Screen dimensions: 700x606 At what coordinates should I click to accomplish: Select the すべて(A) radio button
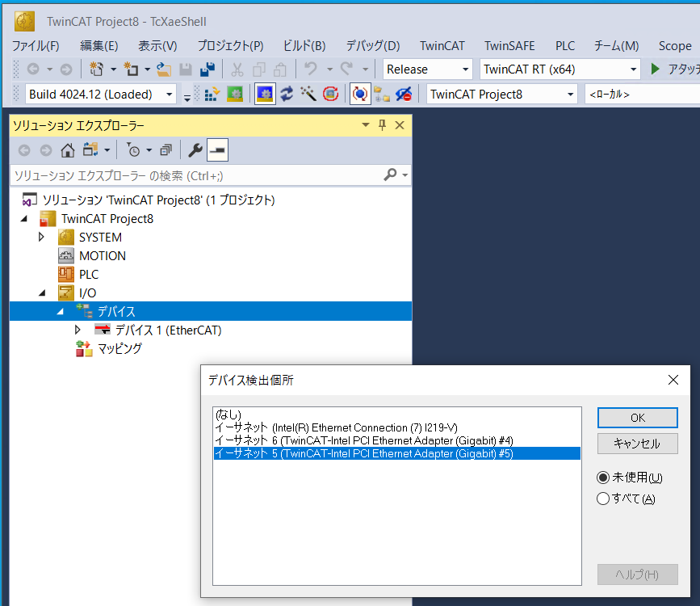click(x=602, y=499)
